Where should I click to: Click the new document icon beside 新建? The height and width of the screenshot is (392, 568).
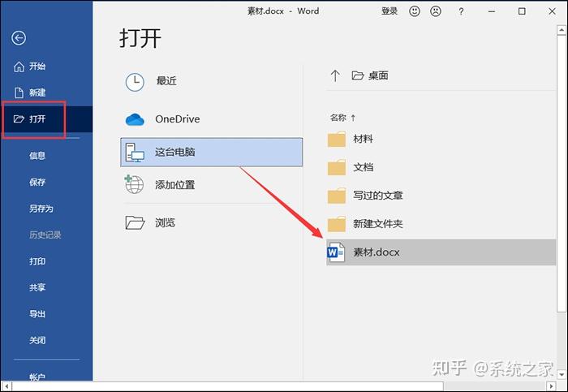(19, 93)
